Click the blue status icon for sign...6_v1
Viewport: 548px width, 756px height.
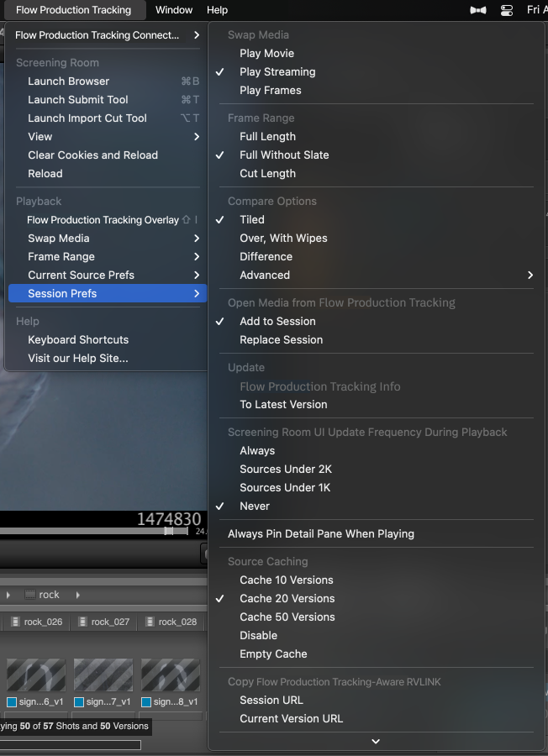pyautogui.click(x=12, y=702)
